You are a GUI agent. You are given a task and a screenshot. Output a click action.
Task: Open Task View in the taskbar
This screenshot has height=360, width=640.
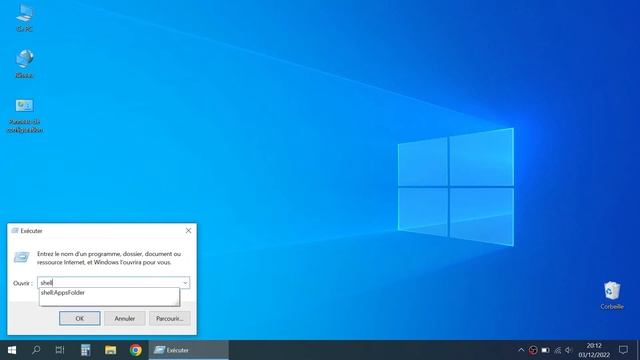pos(60,350)
